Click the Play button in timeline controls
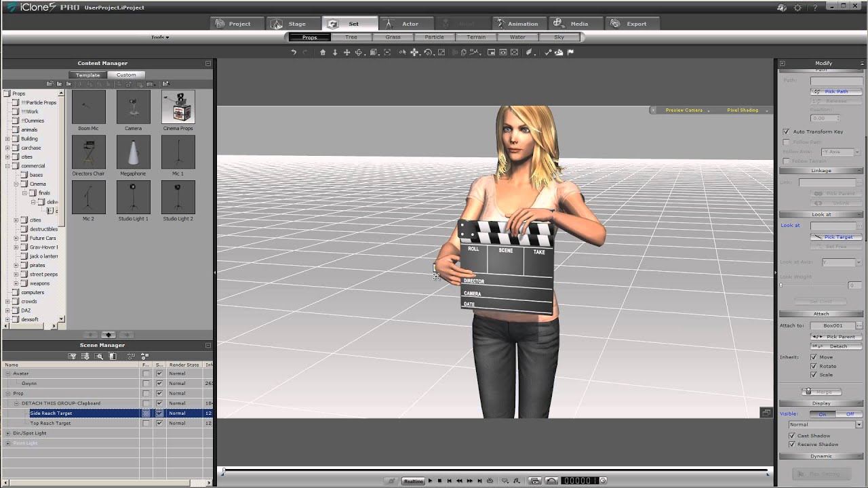868x488 pixels. tap(430, 481)
